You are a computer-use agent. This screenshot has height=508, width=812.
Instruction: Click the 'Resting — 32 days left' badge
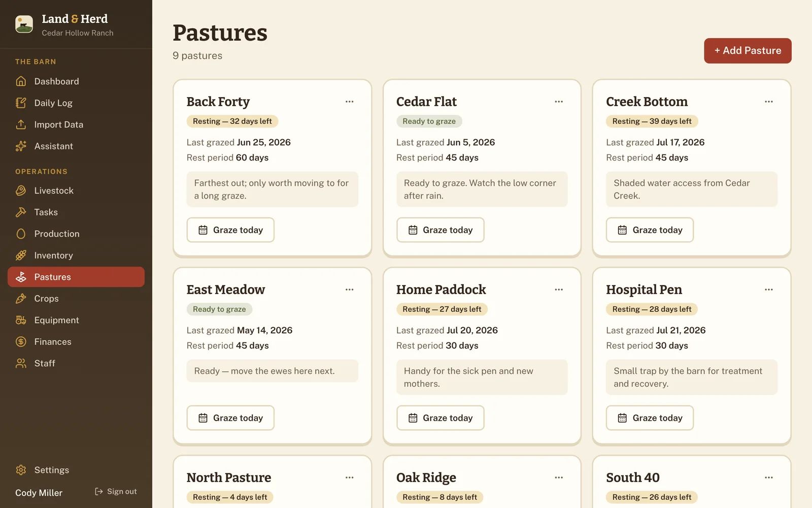click(x=232, y=121)
